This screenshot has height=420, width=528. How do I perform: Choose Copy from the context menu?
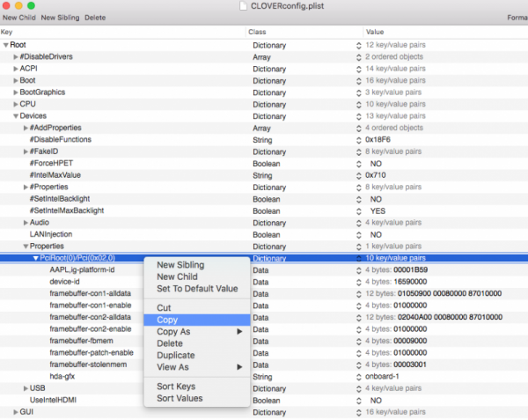197,320
